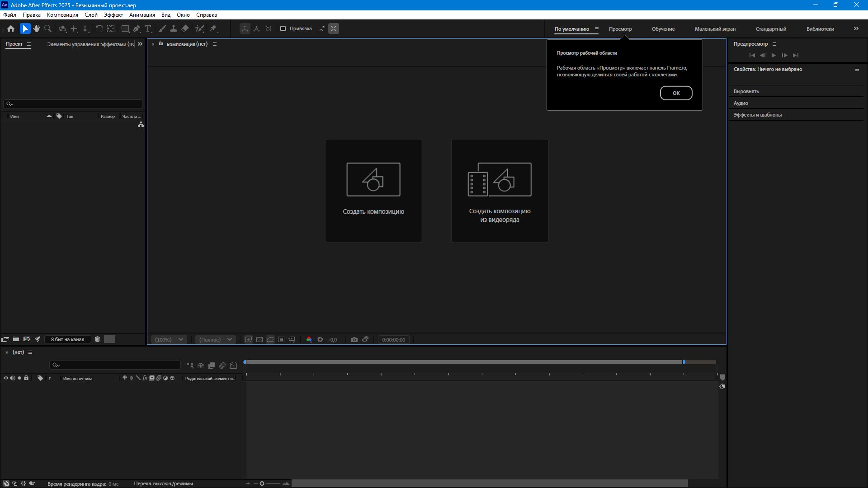Toggle the transparency grid in viewer

point(259,340)
